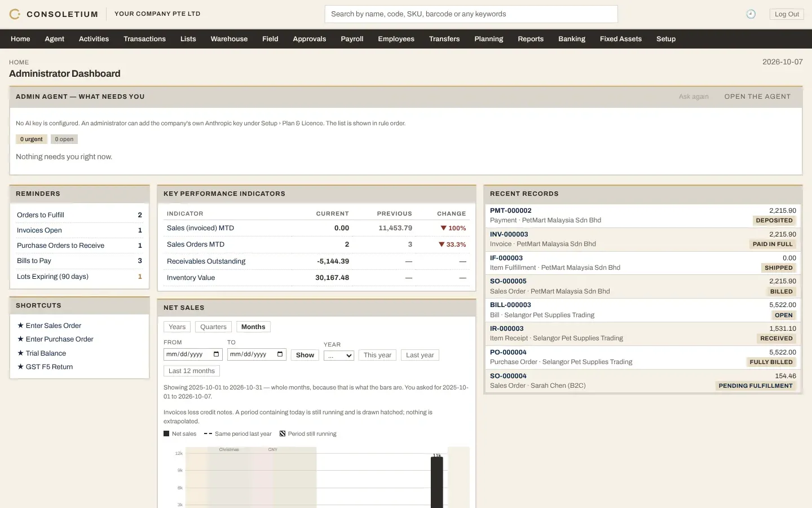The image size is (812, 508).
Task: Open the Home menu
Action: coord(20,39)
